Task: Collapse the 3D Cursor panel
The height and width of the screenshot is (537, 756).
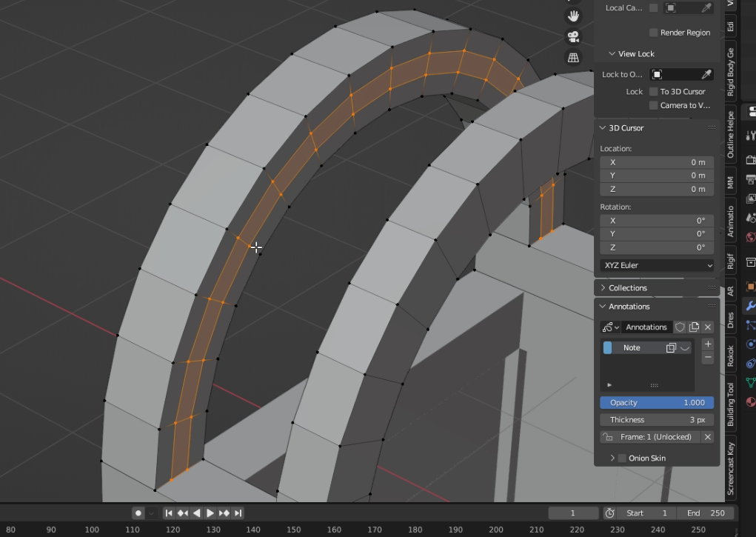Action: point(602,128)
